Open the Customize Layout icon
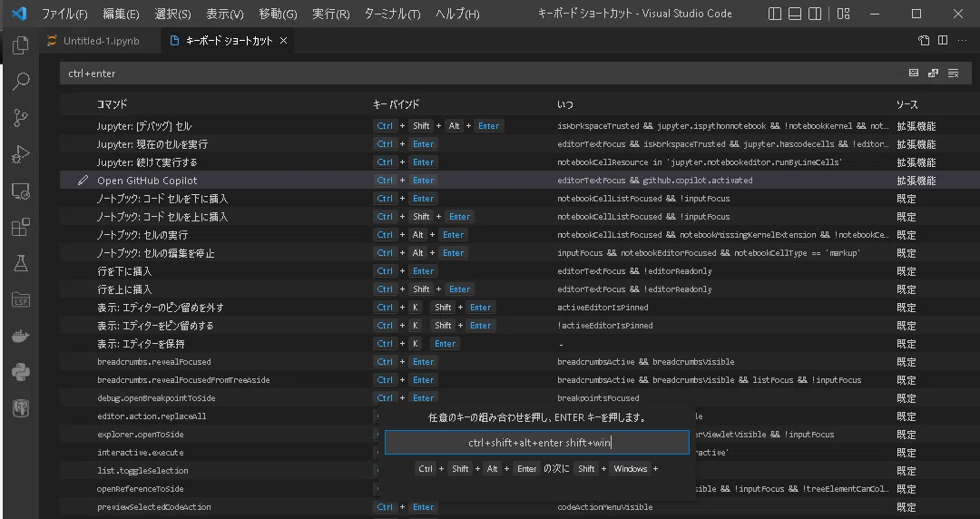980x519 pixels. [x=843, y=14]
